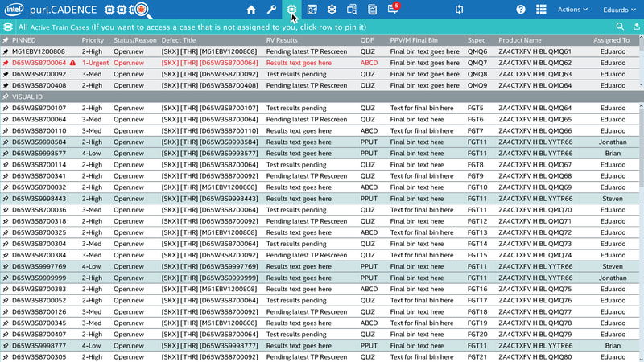Select case row D65W3S8700407
644x362 pixels.
319,335
